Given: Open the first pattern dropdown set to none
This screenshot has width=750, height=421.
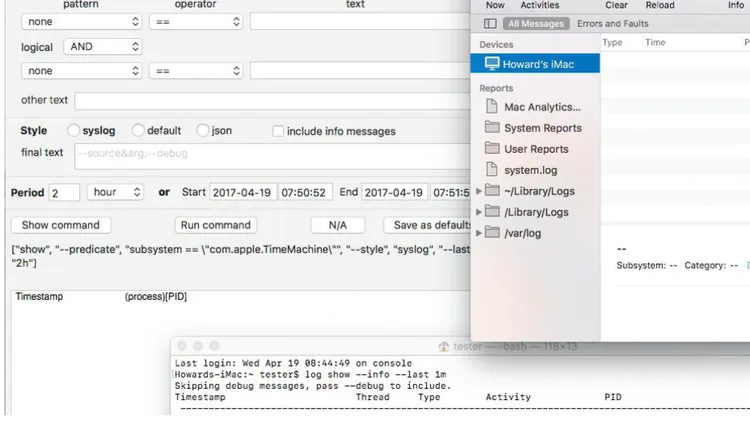Looking at the screenshot, I should (81, 22).
